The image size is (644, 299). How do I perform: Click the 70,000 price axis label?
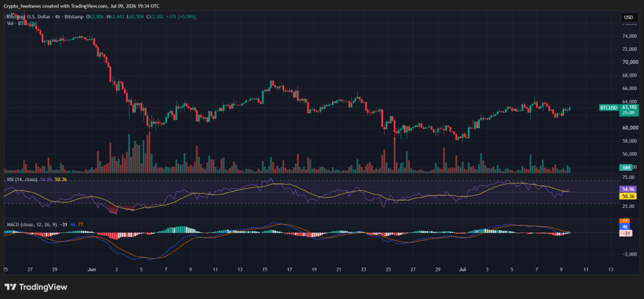630,62
